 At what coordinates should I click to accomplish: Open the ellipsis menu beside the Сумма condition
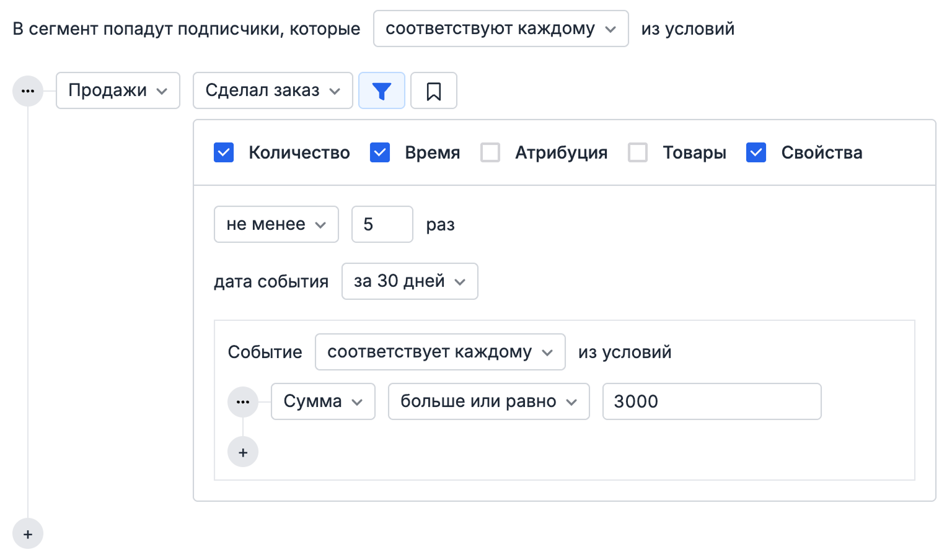[242, 401]
